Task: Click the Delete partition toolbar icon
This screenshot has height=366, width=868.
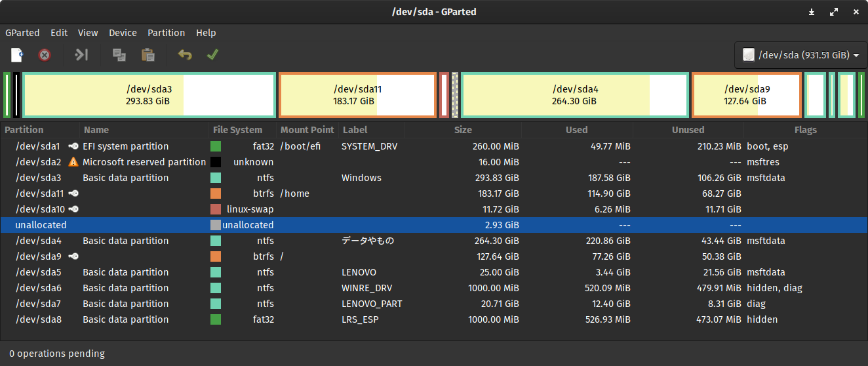Action: click(45, 55)
